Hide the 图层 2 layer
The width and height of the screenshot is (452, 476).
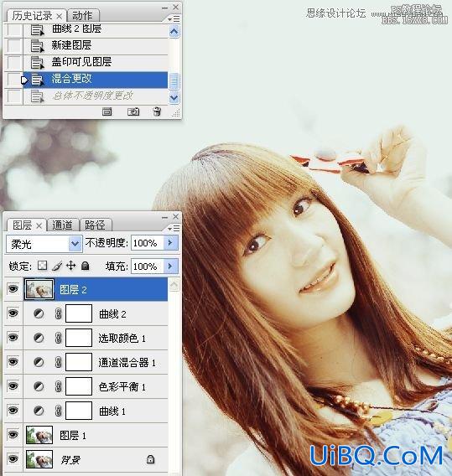click(13, 288)
